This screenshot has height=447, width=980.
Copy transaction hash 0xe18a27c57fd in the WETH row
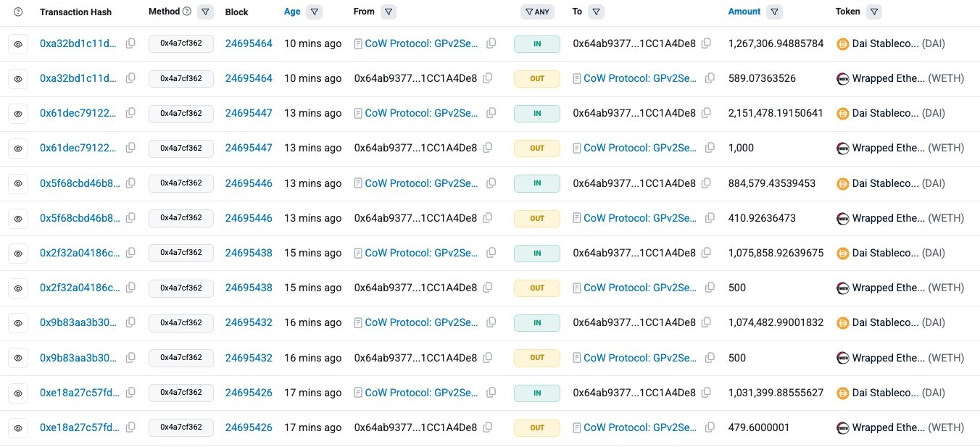coord(130,427)
